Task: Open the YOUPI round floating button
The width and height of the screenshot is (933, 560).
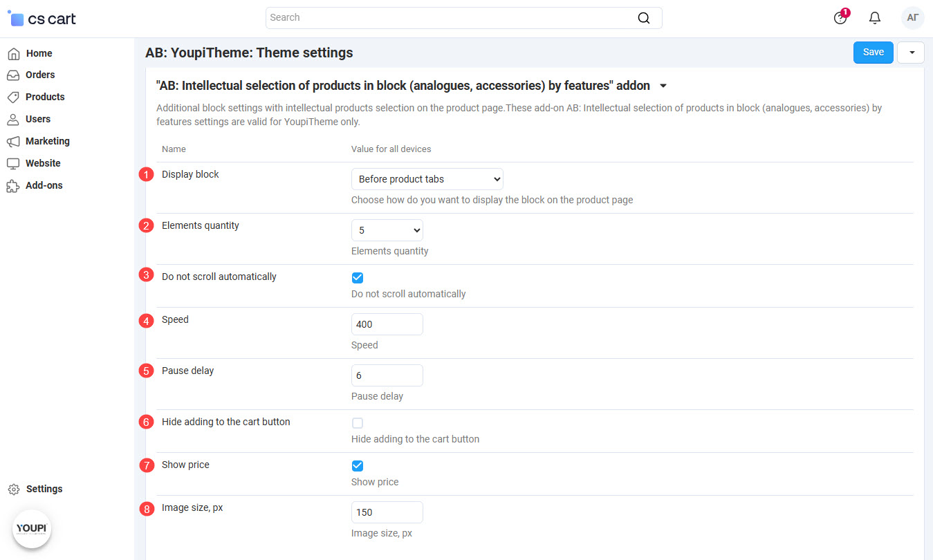Action: [32, 529]
